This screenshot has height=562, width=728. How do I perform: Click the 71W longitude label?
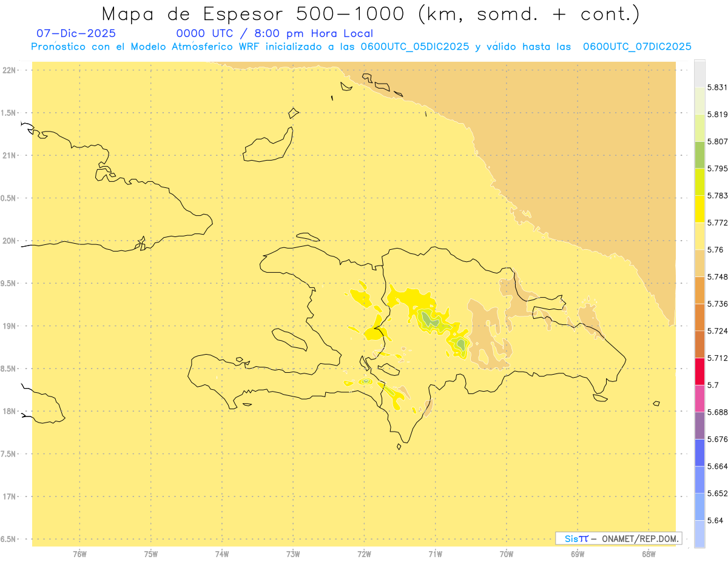435,554
